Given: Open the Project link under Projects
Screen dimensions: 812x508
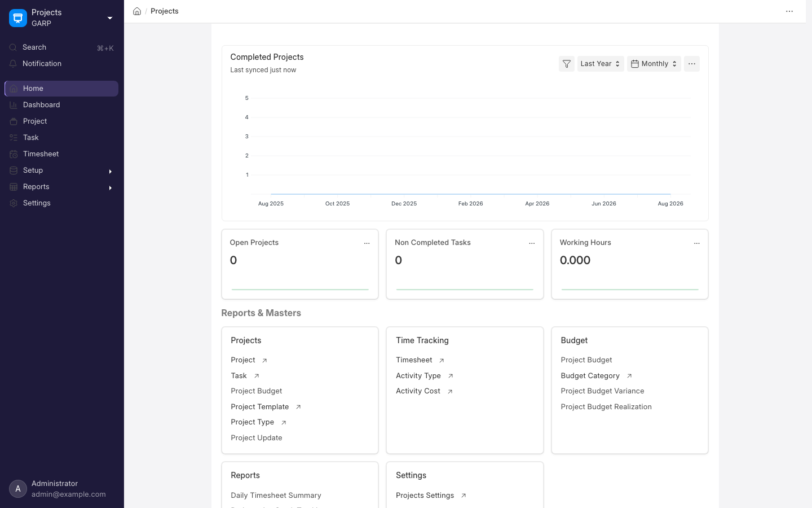Looking at the screenshot, I should (x=243, y=360).
